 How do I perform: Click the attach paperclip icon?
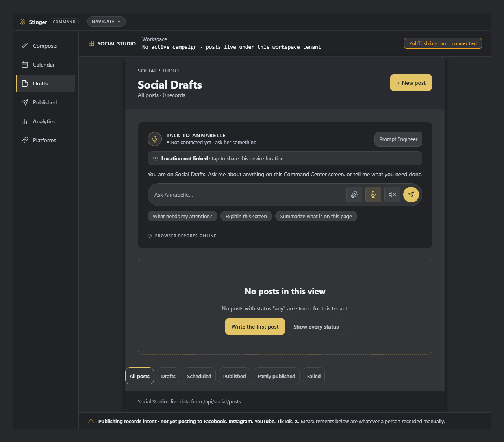pyautogui.click(x=354, y=195)
